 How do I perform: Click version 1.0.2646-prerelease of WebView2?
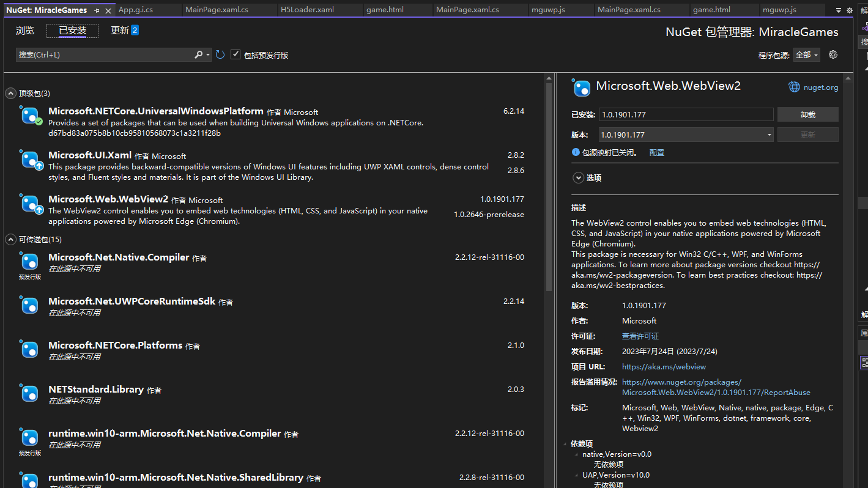click(489, 214)
